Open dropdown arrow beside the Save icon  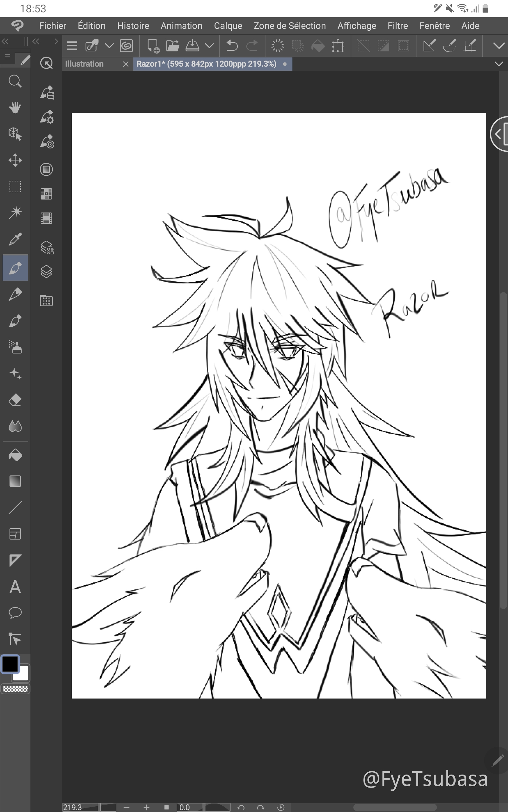click(209, 46)
